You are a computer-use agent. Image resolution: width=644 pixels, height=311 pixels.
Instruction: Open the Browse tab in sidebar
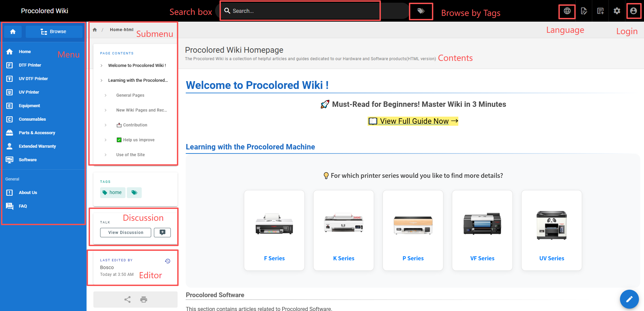(54, 31)
